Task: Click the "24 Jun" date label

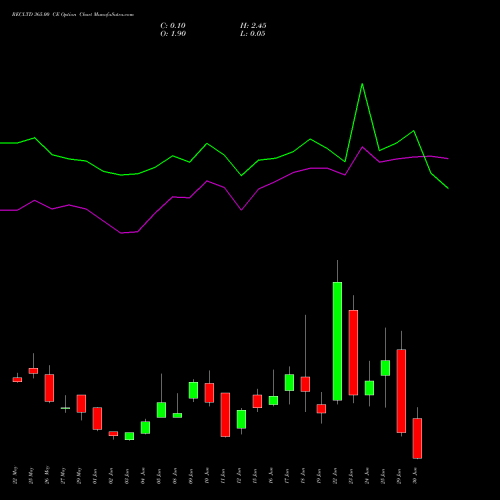Action: [367, 476]
